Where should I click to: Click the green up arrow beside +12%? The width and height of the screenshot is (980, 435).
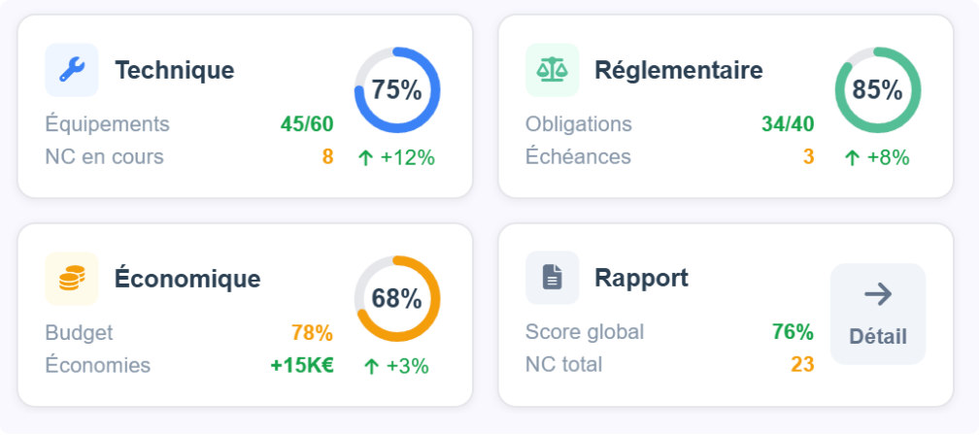(365, 157)
